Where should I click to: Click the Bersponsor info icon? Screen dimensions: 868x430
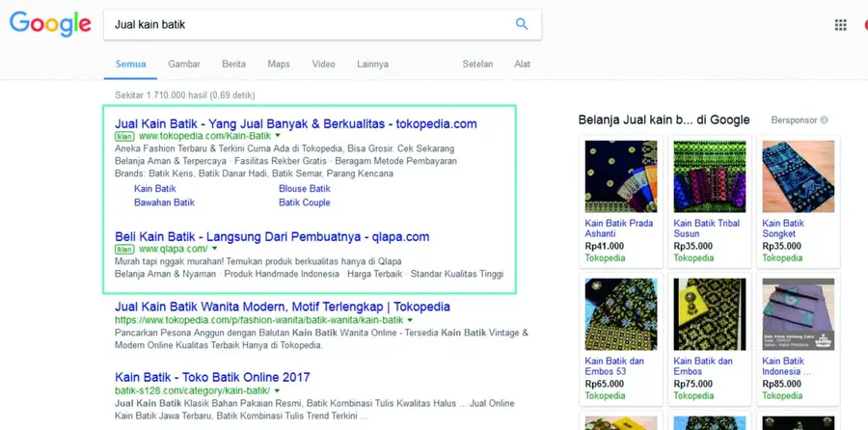pos(824,121)
